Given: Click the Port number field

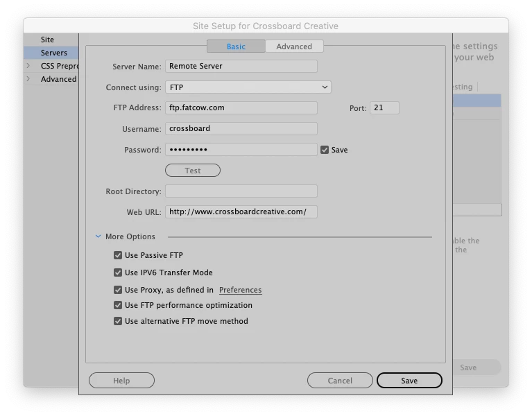Looking at the screenshot, I should pos(384,108).
